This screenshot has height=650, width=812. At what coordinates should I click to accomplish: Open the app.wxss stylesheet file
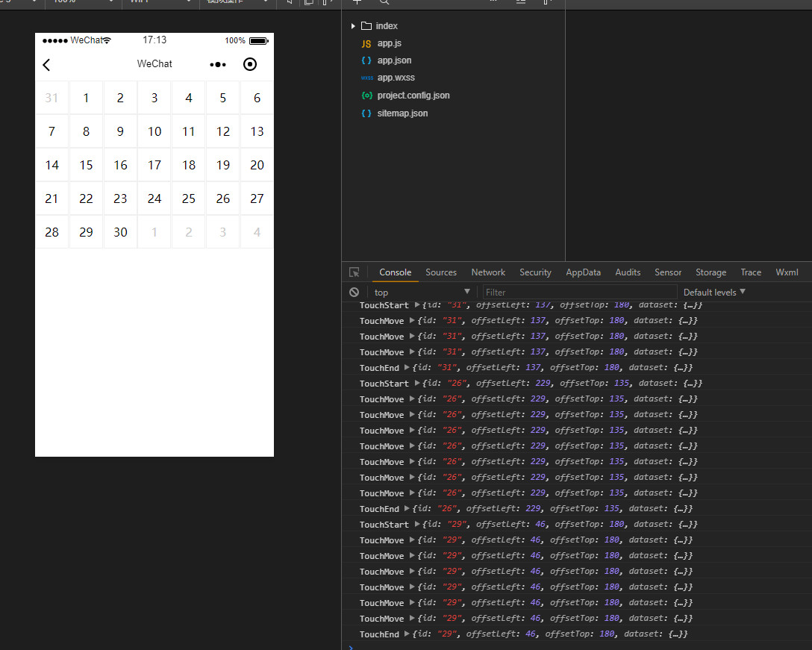coord(396,78)
